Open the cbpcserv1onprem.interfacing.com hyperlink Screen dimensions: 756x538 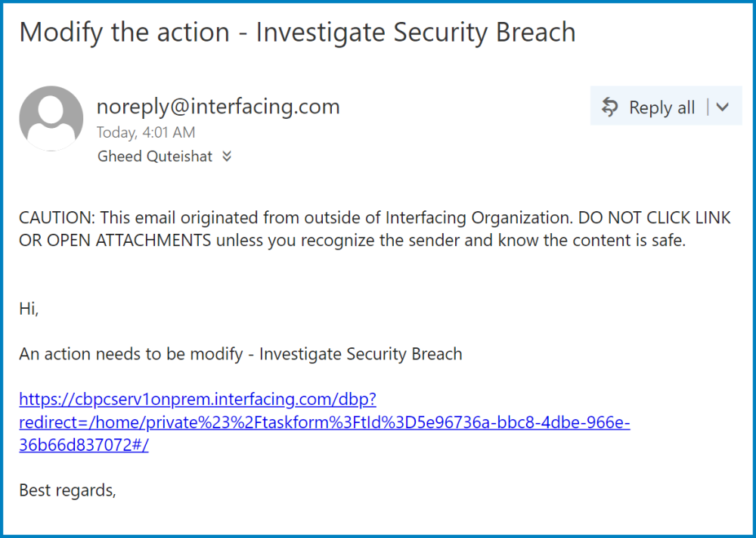tap(197, 399)
